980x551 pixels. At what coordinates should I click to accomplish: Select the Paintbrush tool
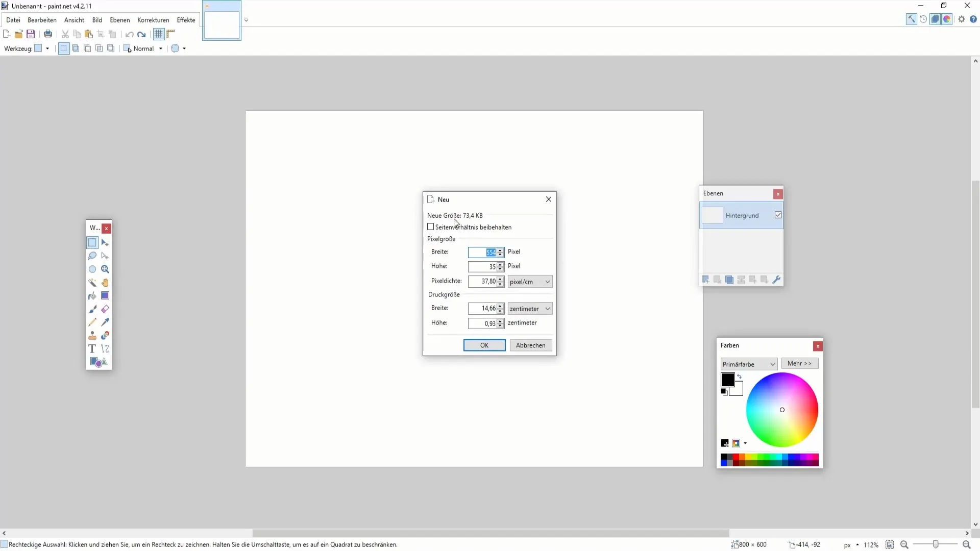tap(92, 310)
